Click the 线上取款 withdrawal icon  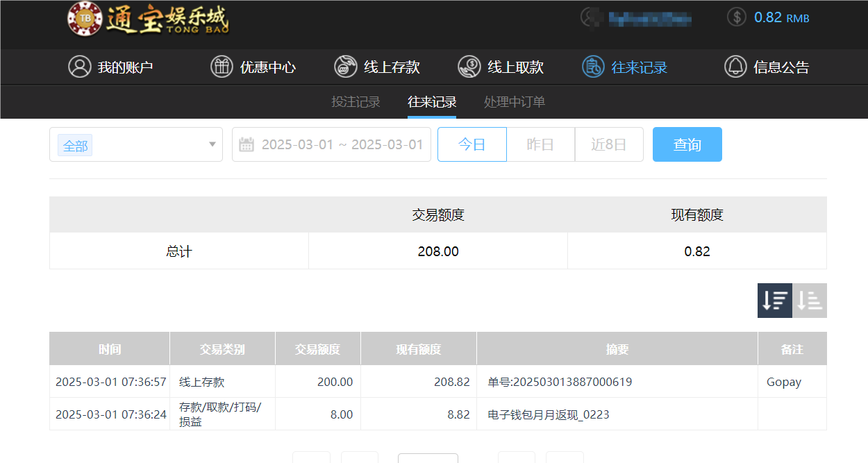tap(469, 67)
